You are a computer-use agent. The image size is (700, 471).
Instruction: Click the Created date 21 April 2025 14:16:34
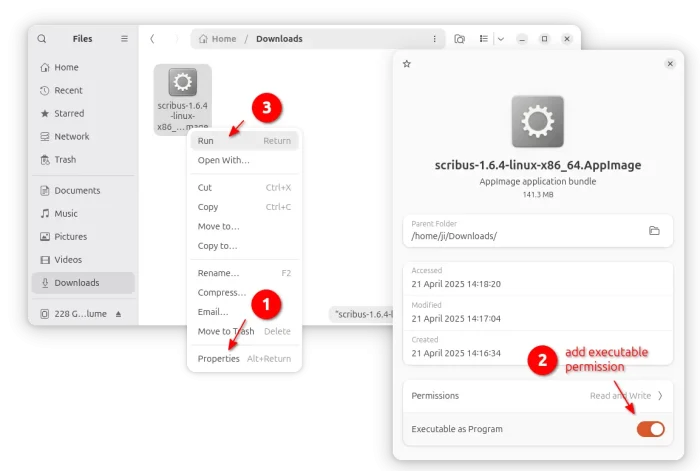[456, 353]
